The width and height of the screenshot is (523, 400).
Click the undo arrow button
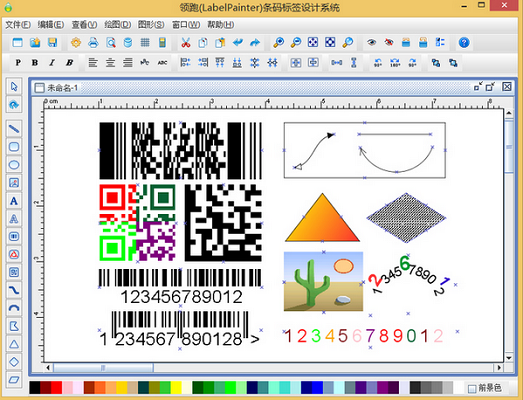238,42
